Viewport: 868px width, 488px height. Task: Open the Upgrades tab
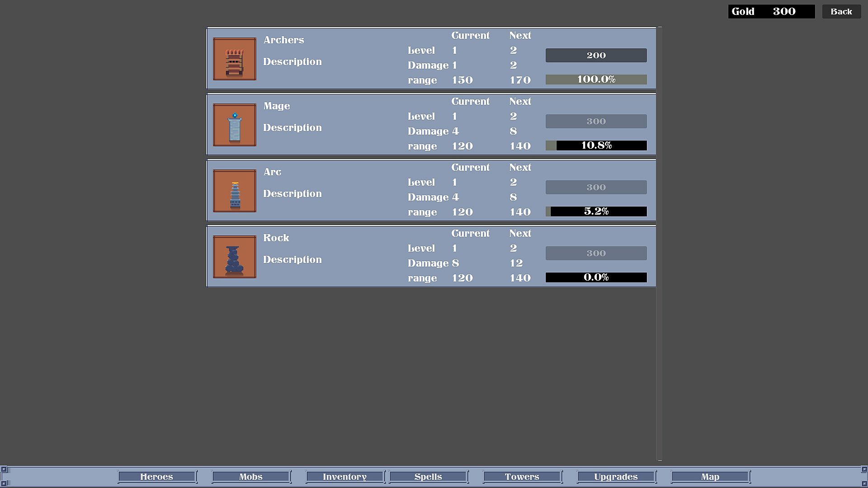616,477
